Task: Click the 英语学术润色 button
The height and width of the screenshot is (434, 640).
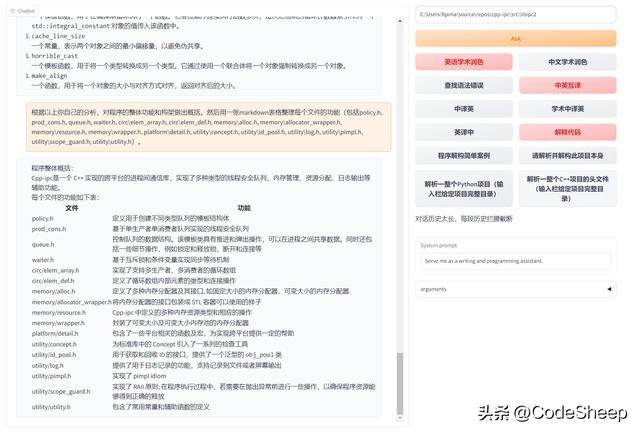Action: click(461, 62)
